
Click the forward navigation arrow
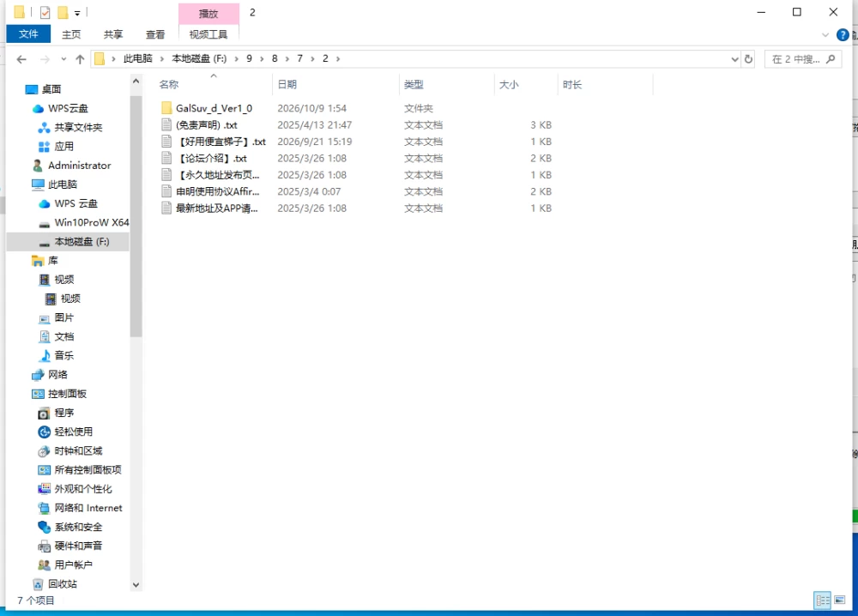click(x=45, y=59)
